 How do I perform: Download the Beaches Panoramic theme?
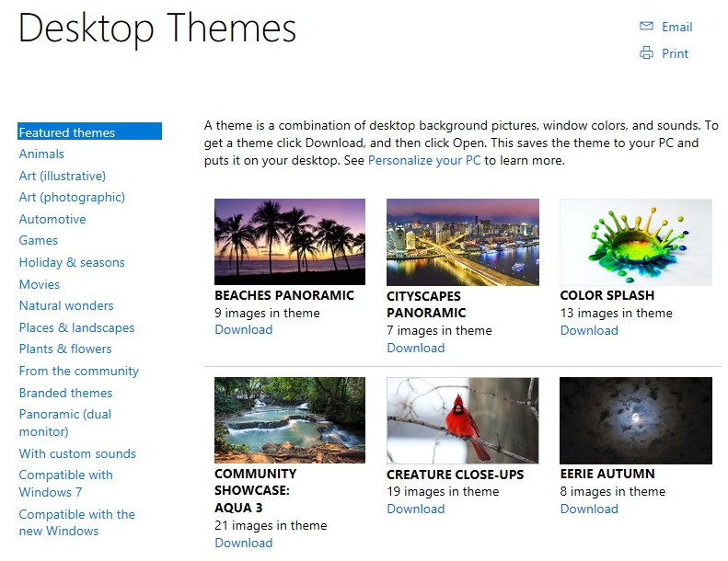coord(244,329)
